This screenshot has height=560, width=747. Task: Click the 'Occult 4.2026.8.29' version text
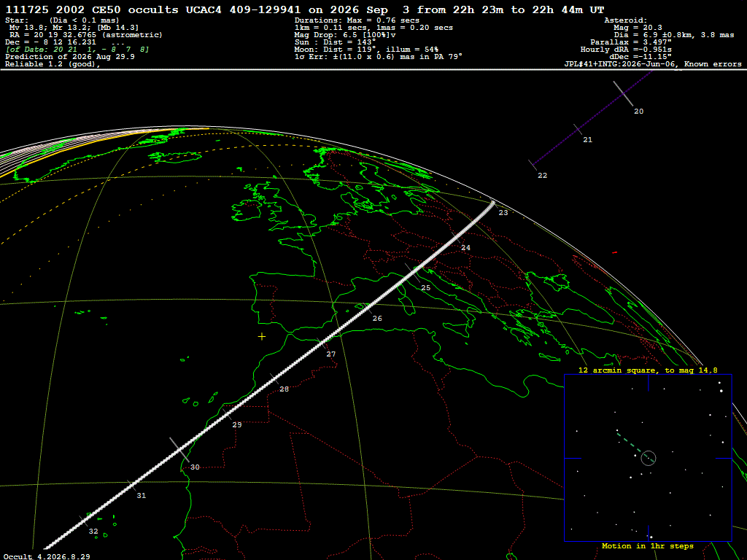click(47, 556)
